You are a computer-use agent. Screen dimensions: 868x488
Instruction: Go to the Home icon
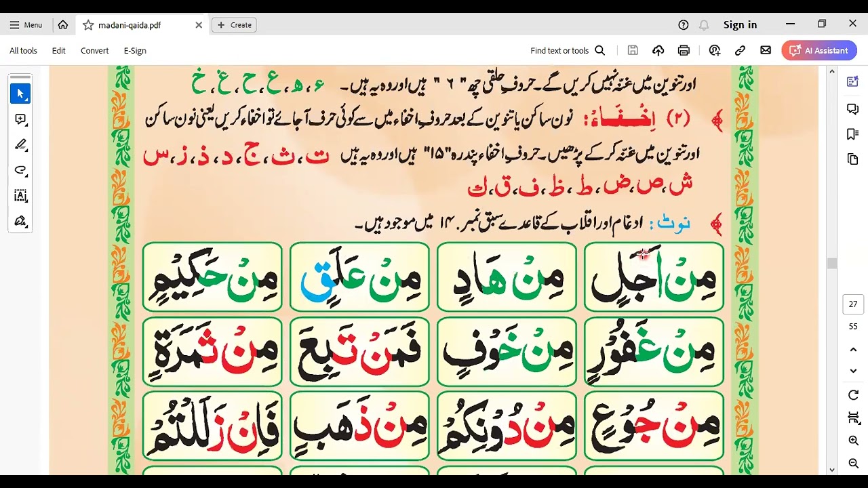(x=63, y=25)
